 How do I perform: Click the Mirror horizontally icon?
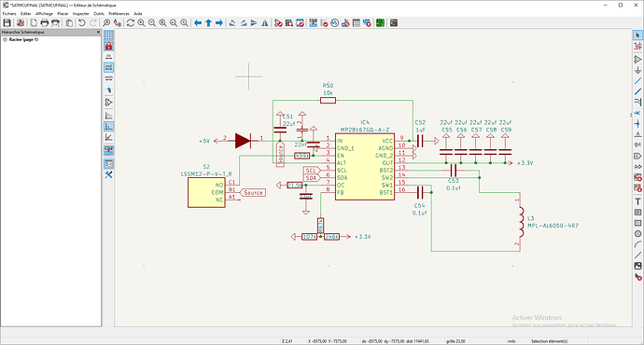point(265,23)
